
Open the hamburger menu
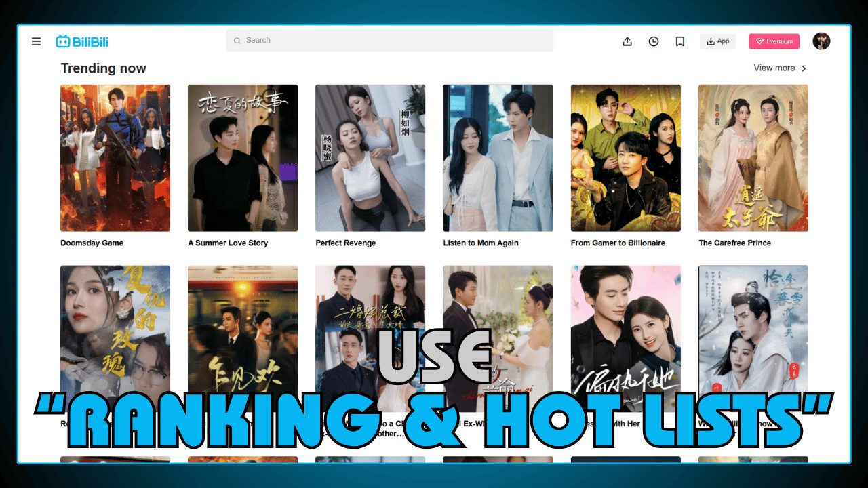pos(37,41)
